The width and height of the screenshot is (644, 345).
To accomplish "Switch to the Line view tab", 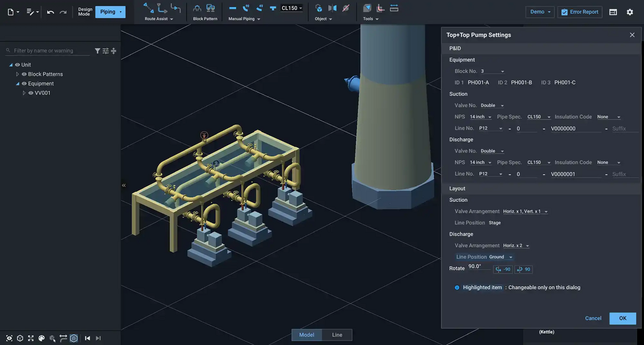I will (337, 335).
